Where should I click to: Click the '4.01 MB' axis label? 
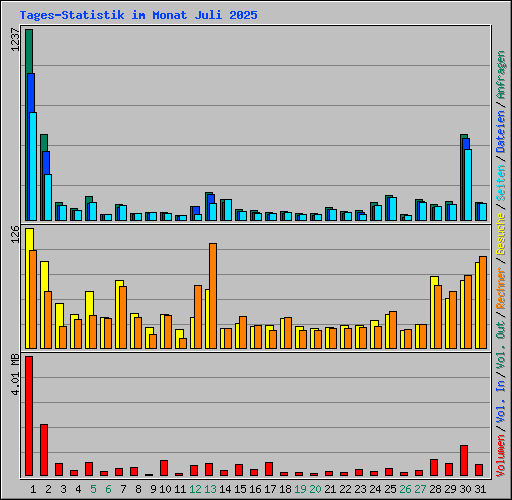(15, 375)
